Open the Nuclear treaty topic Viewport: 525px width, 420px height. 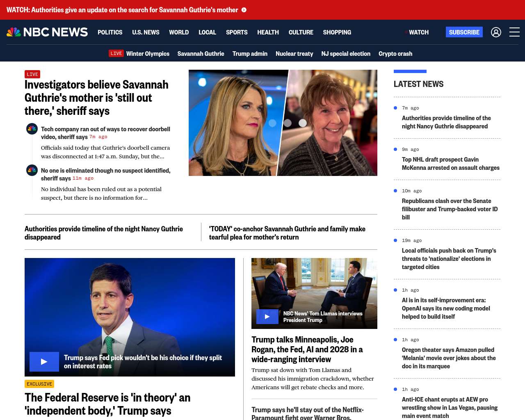[x=294, y=53]
